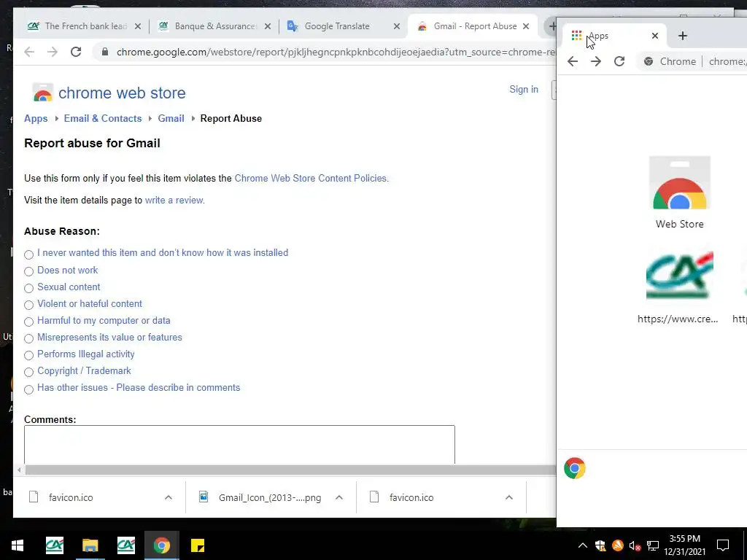Viewport: 747px width, 560px height.
Task: Click the taskbar clock showing 3:55 PM
Action: tap(684, 545)
